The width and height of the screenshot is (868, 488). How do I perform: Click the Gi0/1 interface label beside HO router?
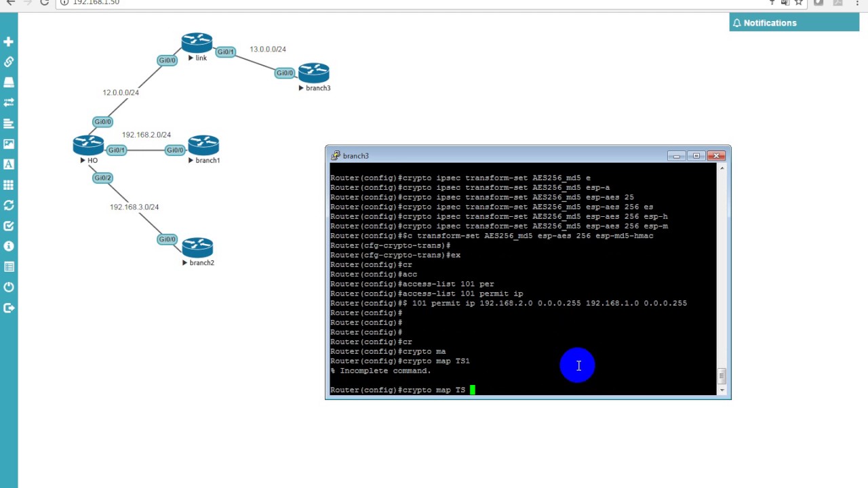pos(117,150)
